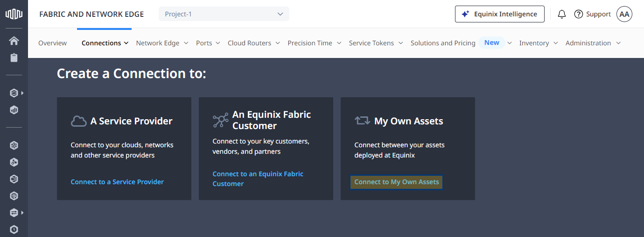644x237 pixels.
Task: Click the cloud Service Provider icon
Action: click(x=78, y=121)
